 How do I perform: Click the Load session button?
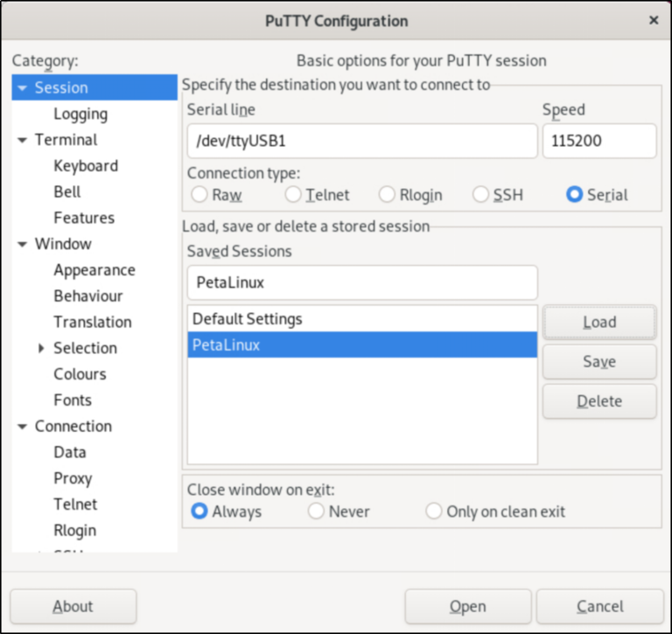pyautogui.click(x=598, y=323)
